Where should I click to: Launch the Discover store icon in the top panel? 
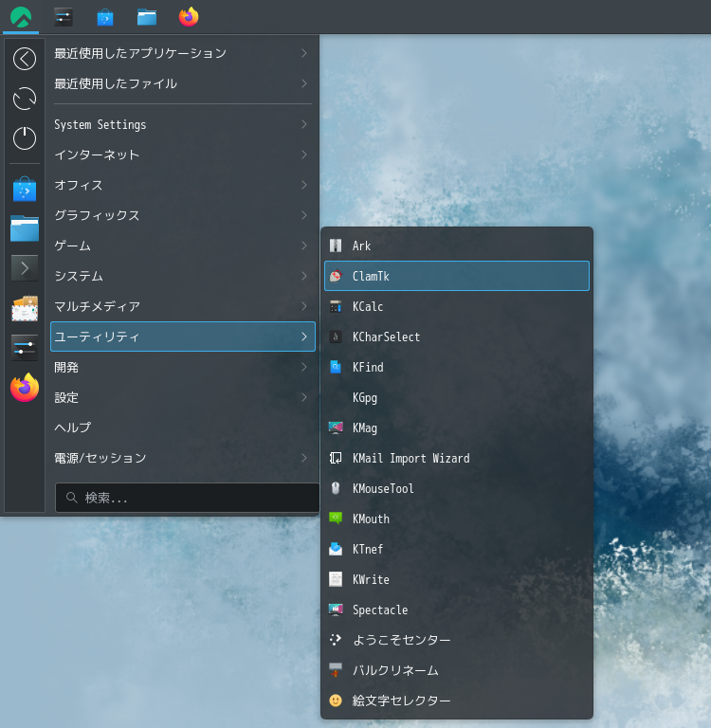[x=105, y=18]
